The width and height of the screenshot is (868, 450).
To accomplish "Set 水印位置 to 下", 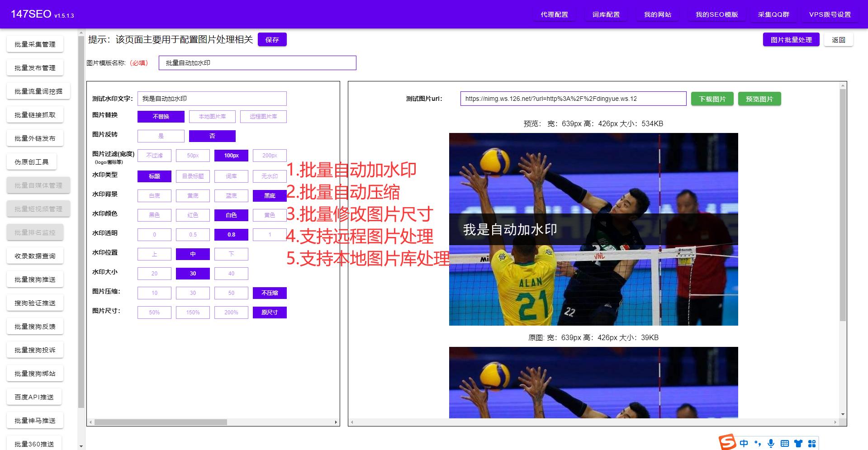I will coord(231,254).
